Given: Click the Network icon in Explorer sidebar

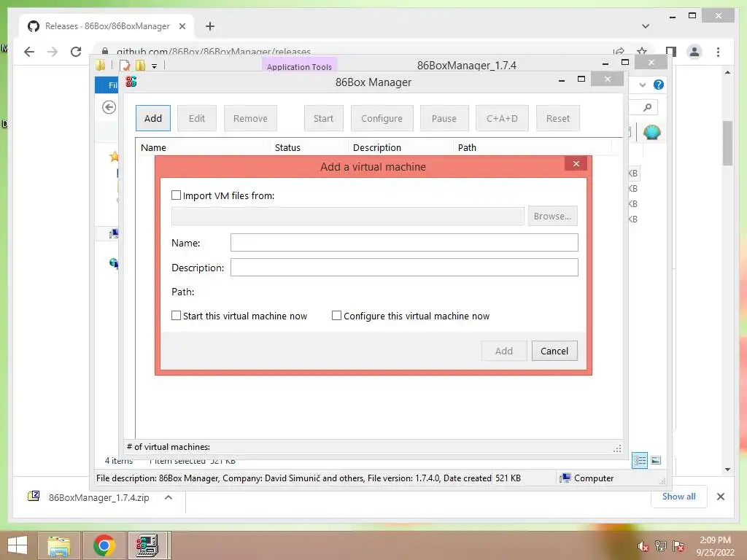Looking at the screenshot, I should click(114, 262).
